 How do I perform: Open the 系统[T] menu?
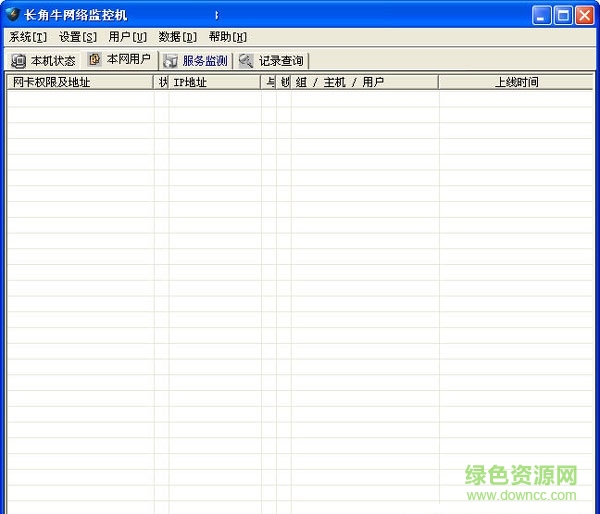pos(28,37)
